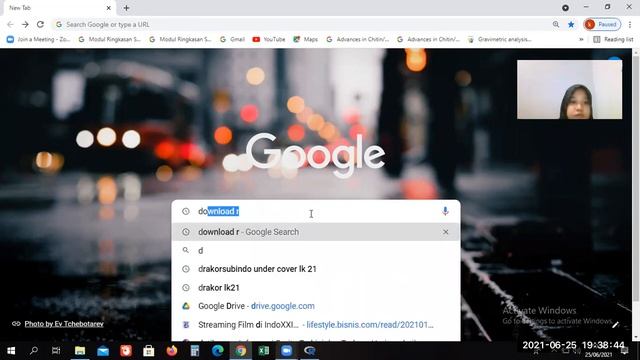Click the browser Forward arrow
The height and width of the screenshot is (360, 640).
pyautogui.click(x=25, y=24)
